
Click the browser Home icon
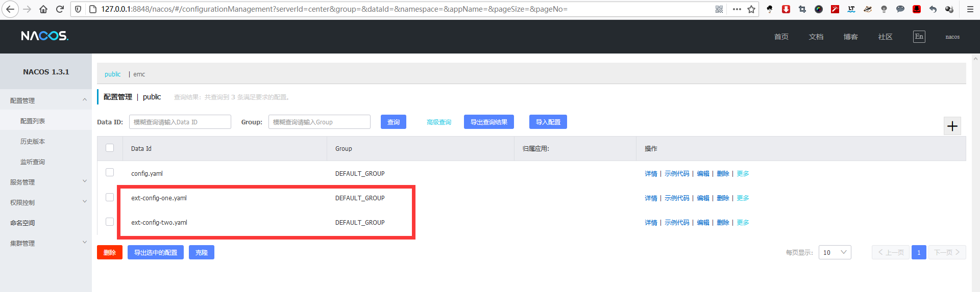coord(43,9)
